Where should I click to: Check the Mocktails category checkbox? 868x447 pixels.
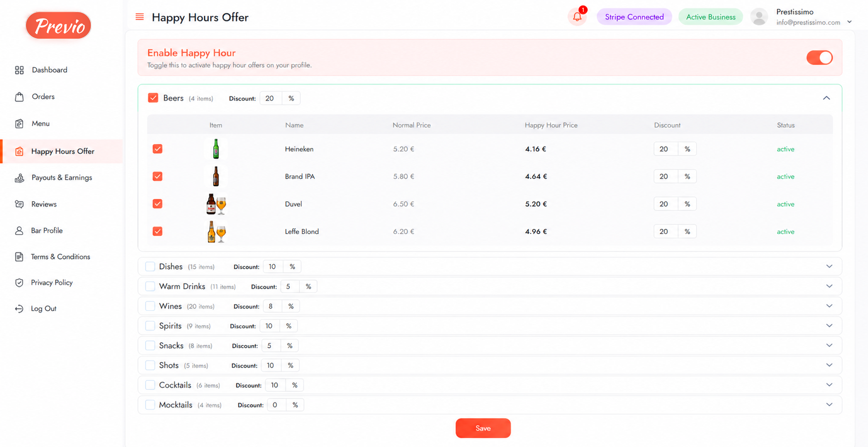pos(150,405)
